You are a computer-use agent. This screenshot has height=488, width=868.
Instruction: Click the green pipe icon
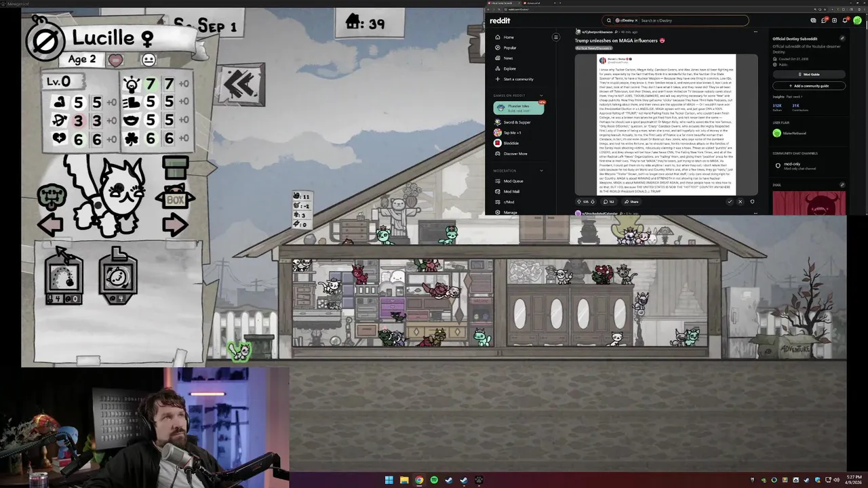tap(175, 167)
